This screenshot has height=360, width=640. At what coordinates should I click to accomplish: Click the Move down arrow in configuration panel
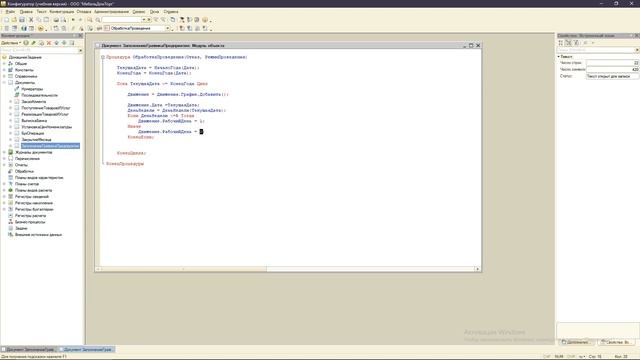(x=64, y=42)
